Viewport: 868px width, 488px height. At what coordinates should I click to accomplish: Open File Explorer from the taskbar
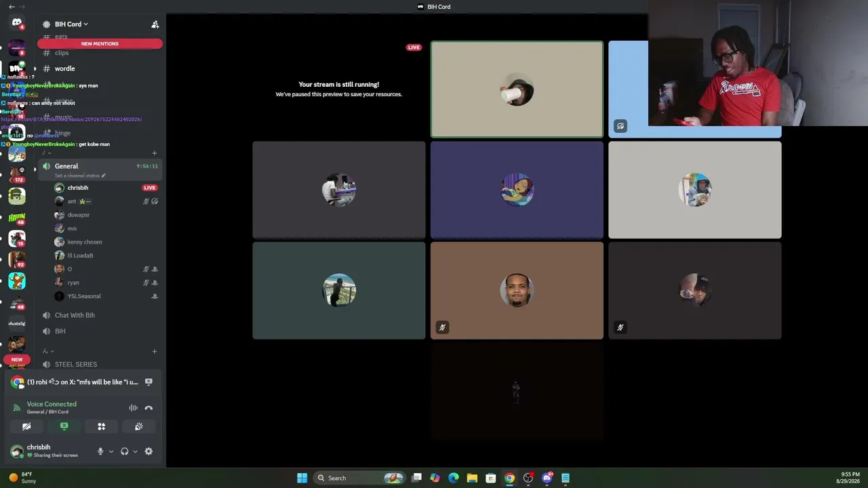coord(472,478)
